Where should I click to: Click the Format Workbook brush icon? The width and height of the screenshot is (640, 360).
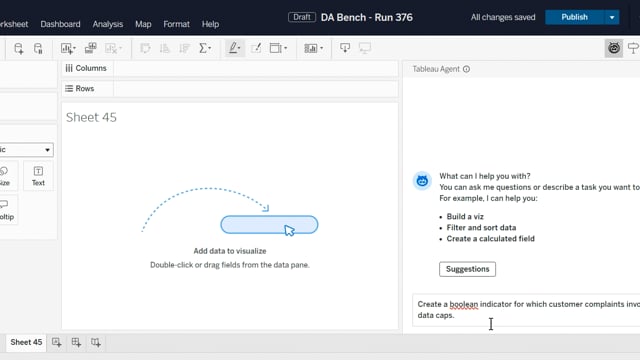coord(256,48)
